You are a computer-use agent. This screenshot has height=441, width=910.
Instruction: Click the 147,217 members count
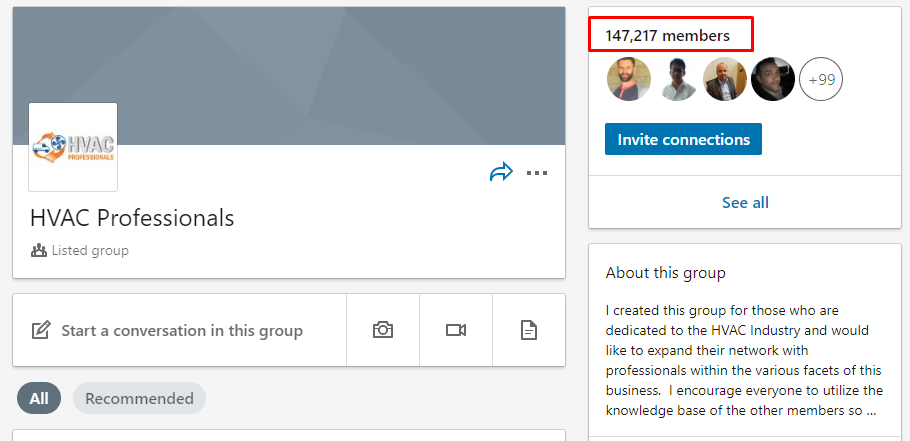tap(667, 35)
